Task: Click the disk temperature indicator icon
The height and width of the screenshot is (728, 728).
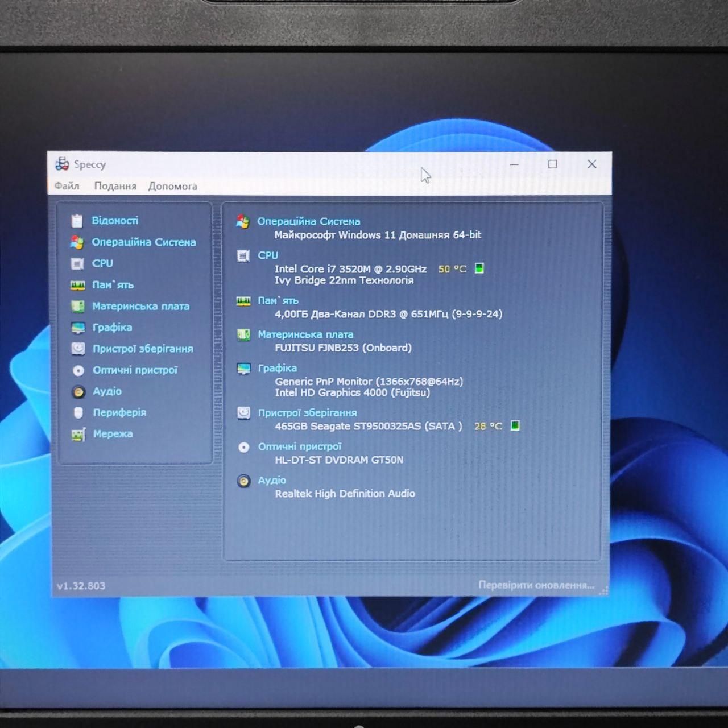Action: (515, 425)
